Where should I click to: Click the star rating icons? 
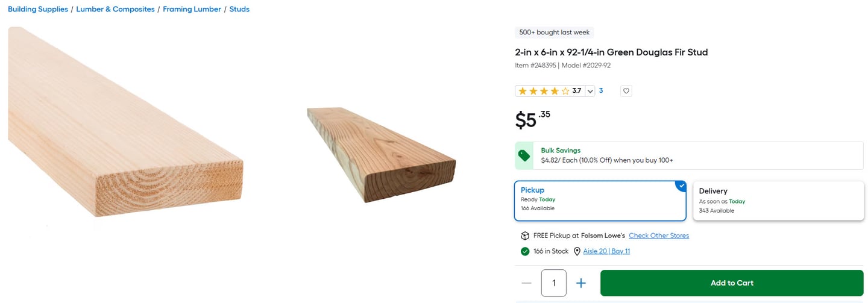(x=544, y=91)
